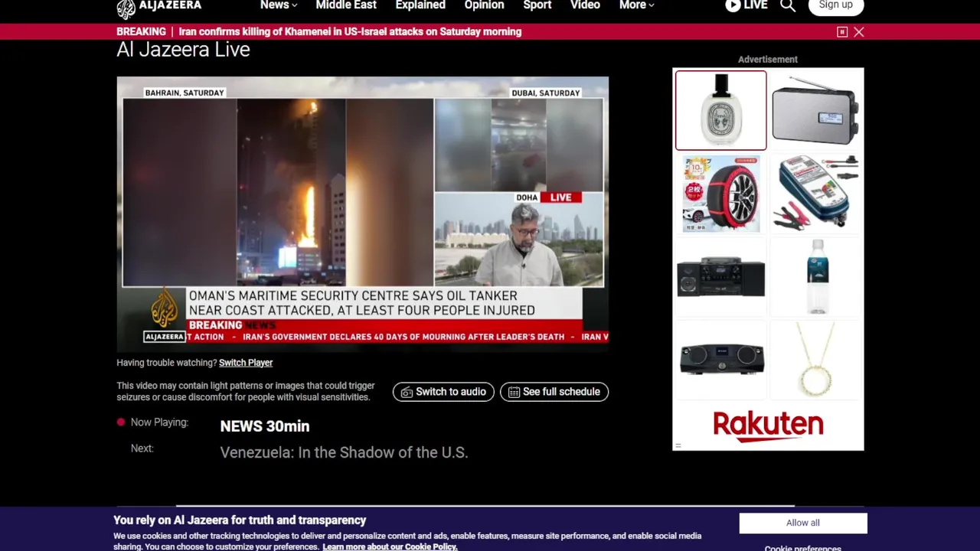Open the Khamenei breaking news headline
The height and width of the screenshot is (551, 980).
point(350,31)
